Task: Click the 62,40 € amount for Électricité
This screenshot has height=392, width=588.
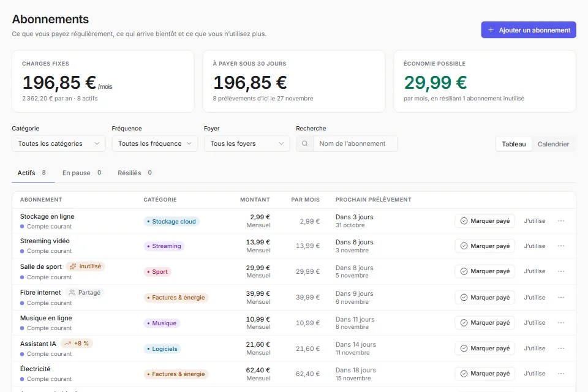Action: (258, 370)
